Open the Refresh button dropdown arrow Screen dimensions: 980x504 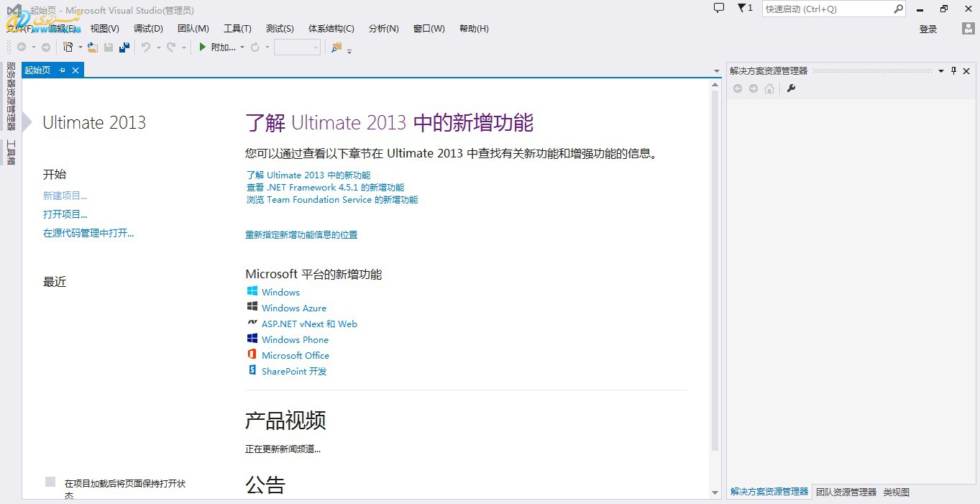point(267,48)
